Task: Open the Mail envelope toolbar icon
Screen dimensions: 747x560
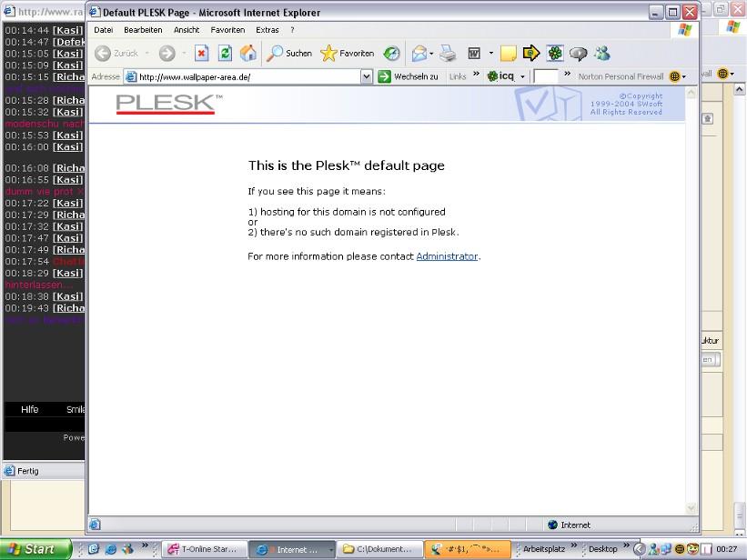Action: pos(419,54)
